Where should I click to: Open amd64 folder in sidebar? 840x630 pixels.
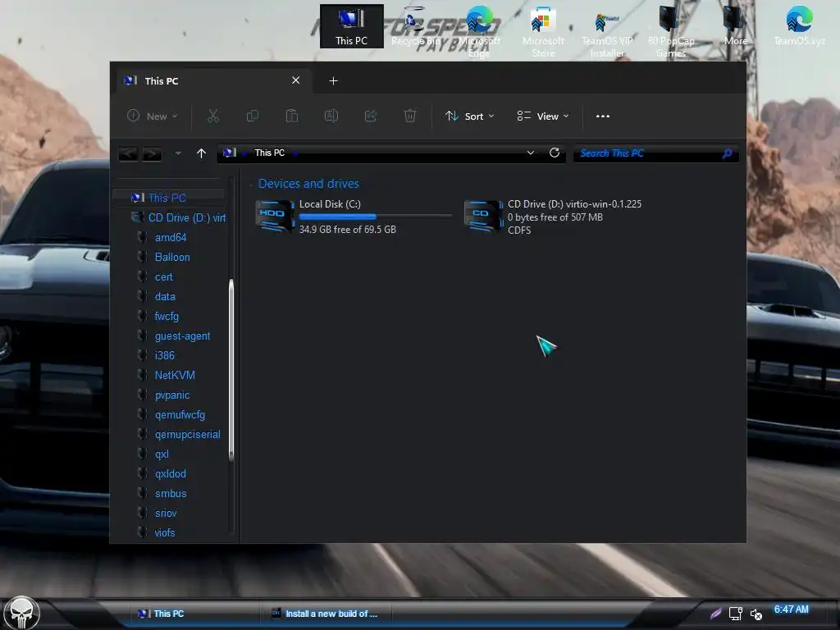pos(171,237)
